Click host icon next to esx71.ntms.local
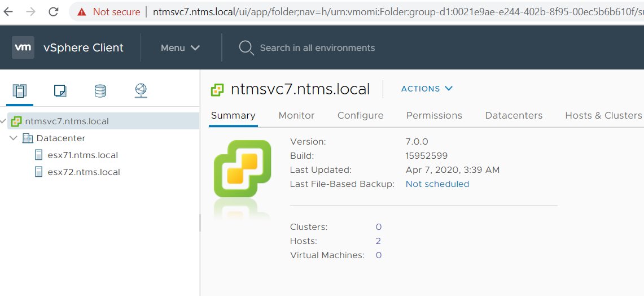This screenshot has width=644, height=296. [x=38, y=155]
